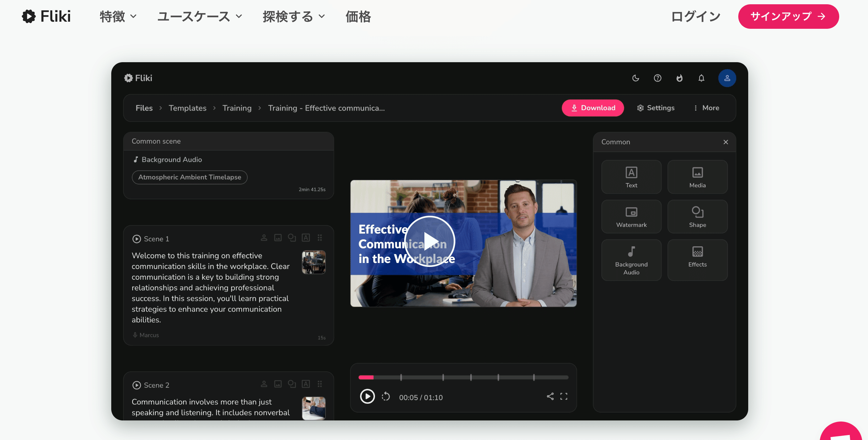Screen dimensions: 868x440
Task: Click Scene 1 script text
Action: click(x=211, y=288)
